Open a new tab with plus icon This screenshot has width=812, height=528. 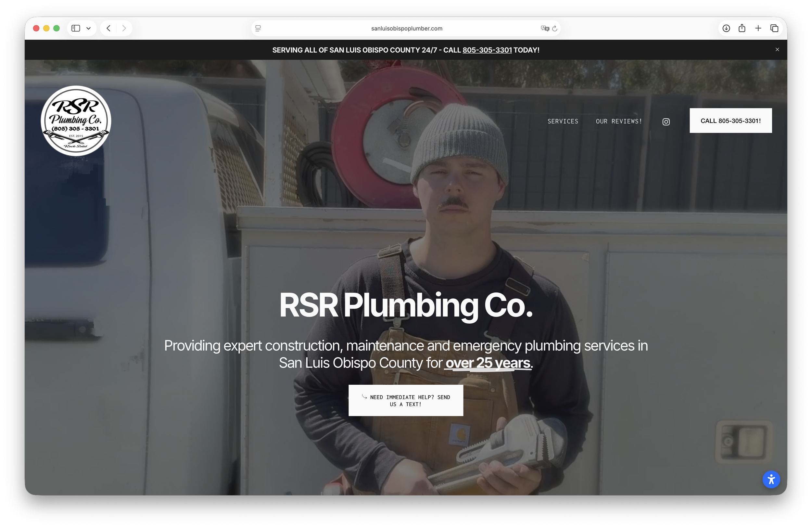point(758,28)
